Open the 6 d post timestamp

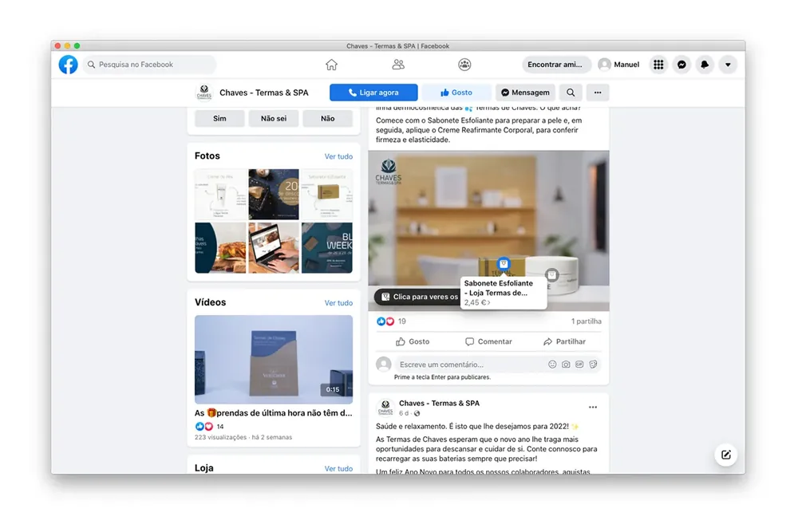point(404,413)
